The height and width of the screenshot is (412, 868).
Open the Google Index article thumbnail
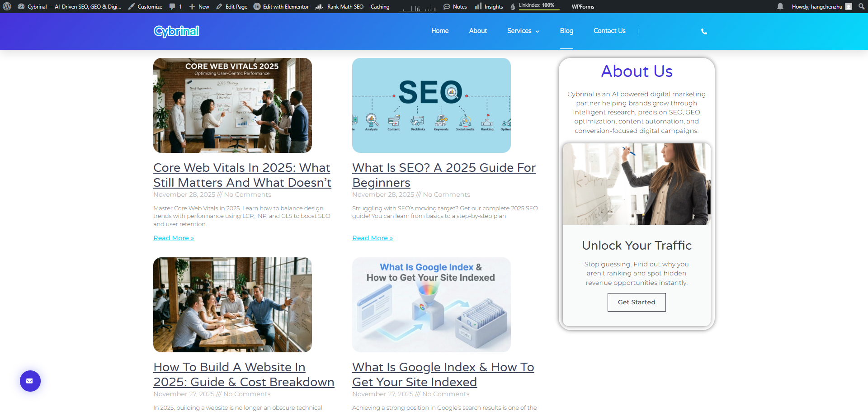click(x=431, y=304)
